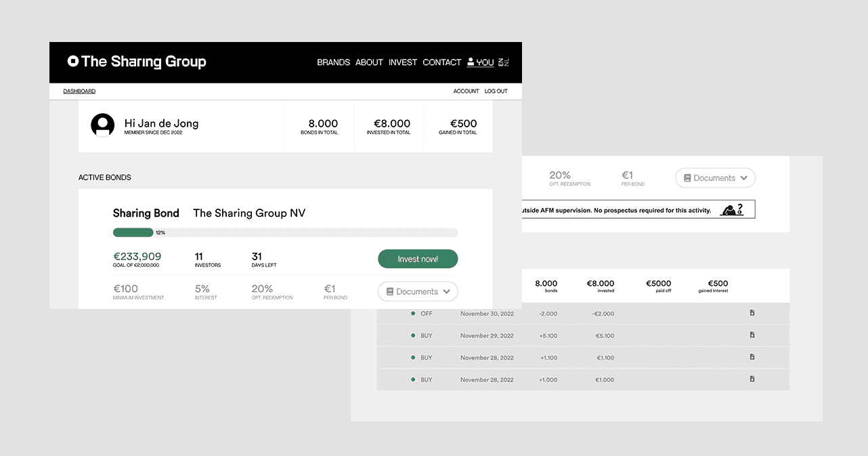Click the 11 investors count
The width and height of the screenshot is (868, 456).
coord(198,256)
